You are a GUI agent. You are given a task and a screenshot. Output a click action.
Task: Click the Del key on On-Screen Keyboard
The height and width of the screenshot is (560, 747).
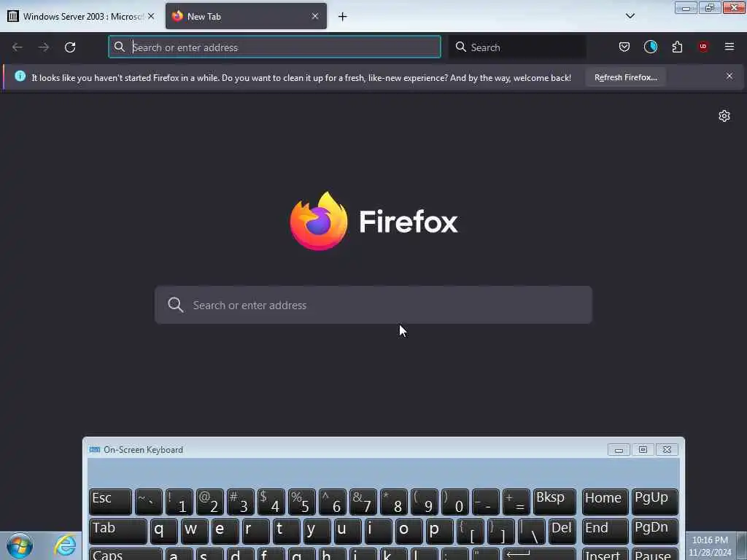[562, 532]
